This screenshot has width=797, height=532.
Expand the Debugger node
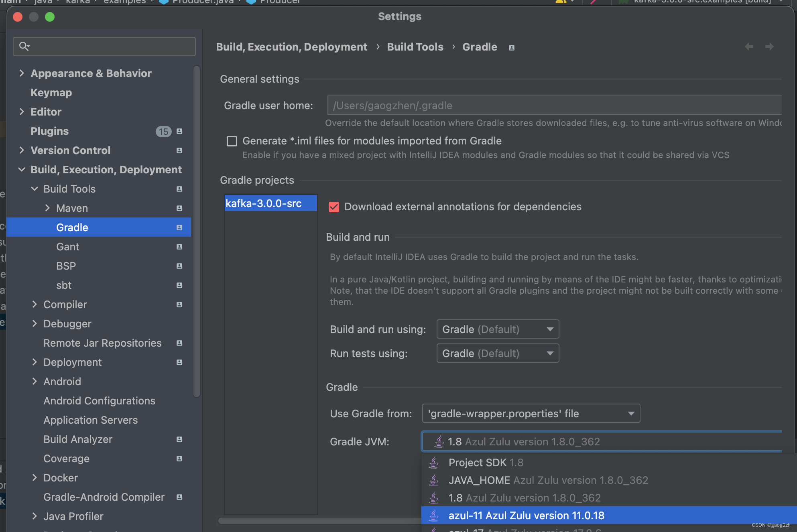pos(35,324)
